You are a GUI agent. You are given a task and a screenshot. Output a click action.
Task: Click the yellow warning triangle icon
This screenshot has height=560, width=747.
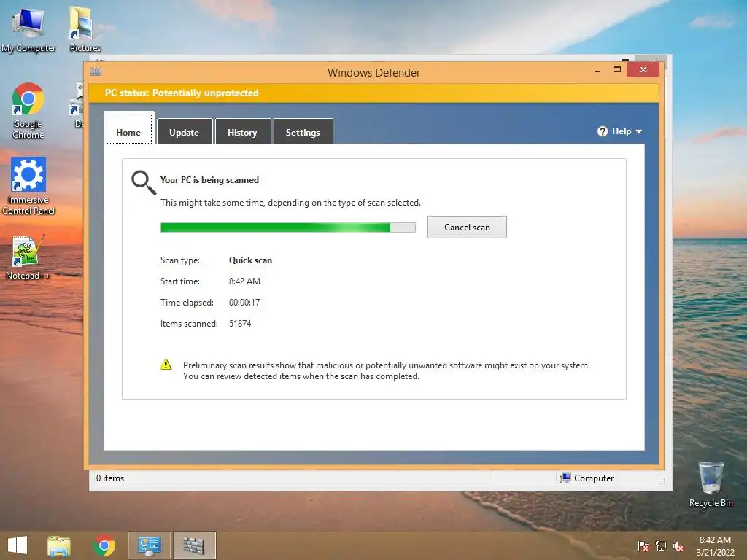pyautogui.click(x=166, y=365)
